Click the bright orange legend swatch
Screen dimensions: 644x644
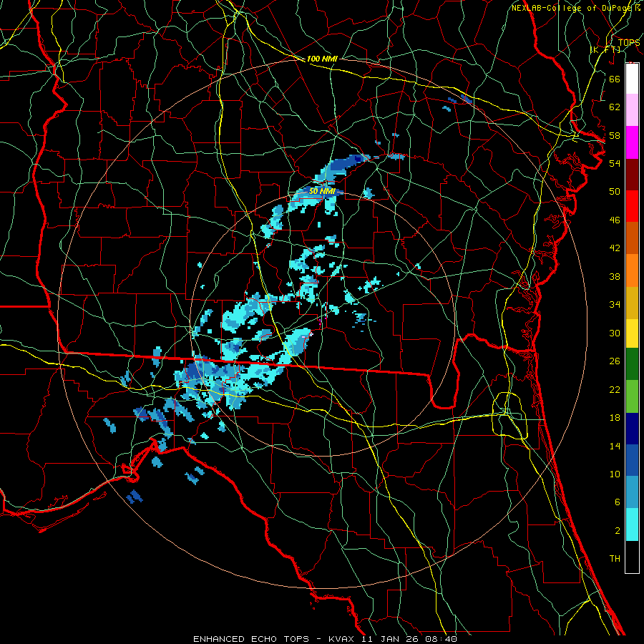point(632,270)
